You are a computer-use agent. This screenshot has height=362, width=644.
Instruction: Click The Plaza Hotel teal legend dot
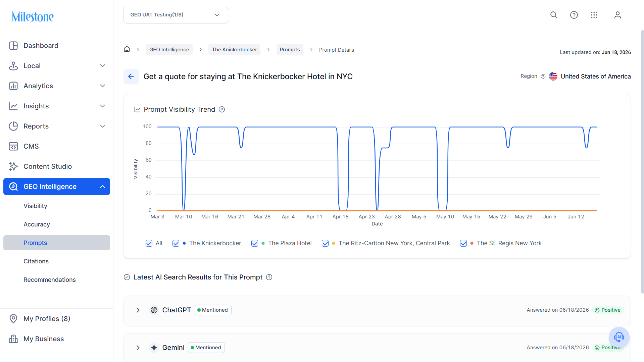[x=263, y=243]
